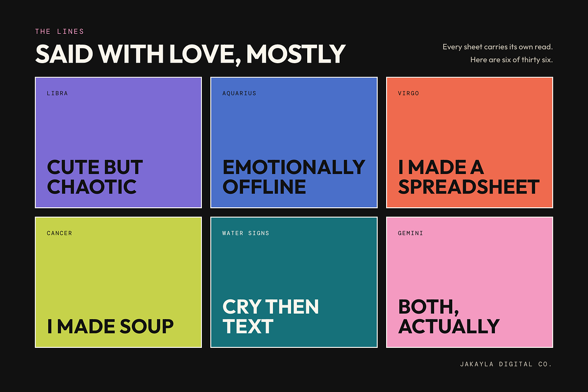
Task: Select the teal Water Signs card
Action: (294, 282)
